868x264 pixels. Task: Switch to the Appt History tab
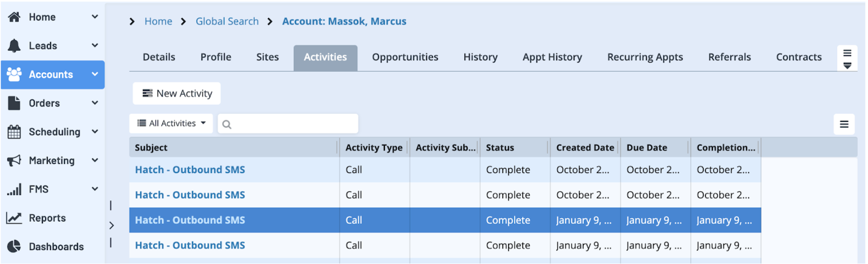(x=552, y=57)
